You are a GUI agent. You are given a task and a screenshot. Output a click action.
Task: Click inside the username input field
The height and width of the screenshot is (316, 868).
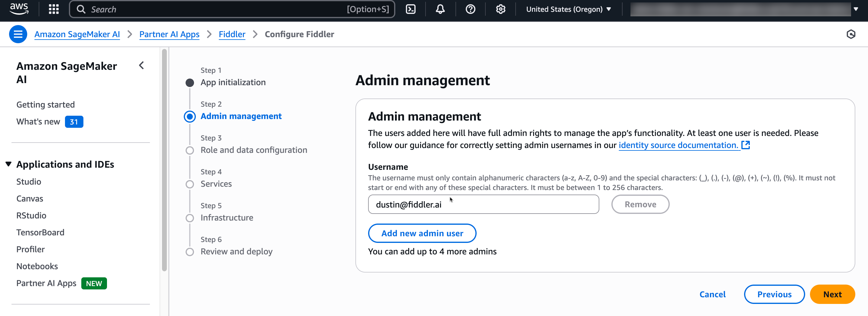point(483,204)
